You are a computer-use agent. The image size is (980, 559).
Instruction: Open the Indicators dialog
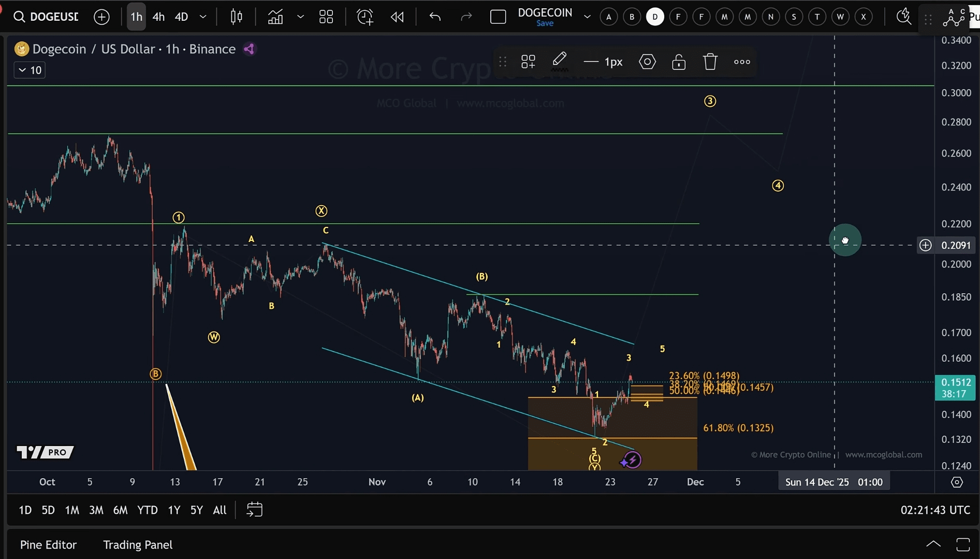tap(275, 17)
